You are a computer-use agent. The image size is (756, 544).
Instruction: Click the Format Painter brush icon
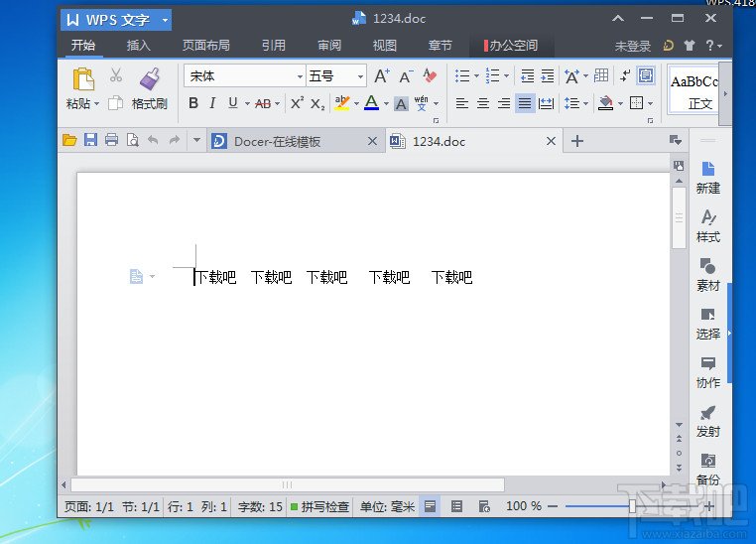click(149, 79)
